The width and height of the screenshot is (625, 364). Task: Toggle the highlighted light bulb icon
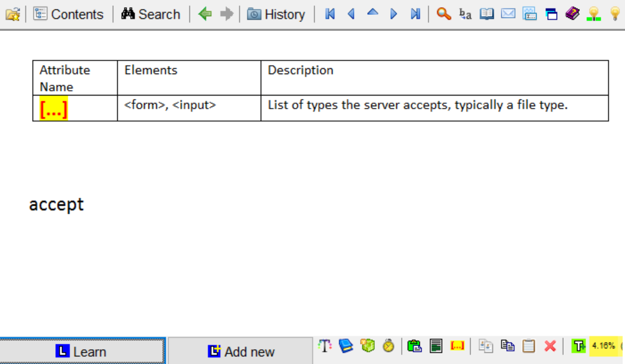tap(594, 13)
